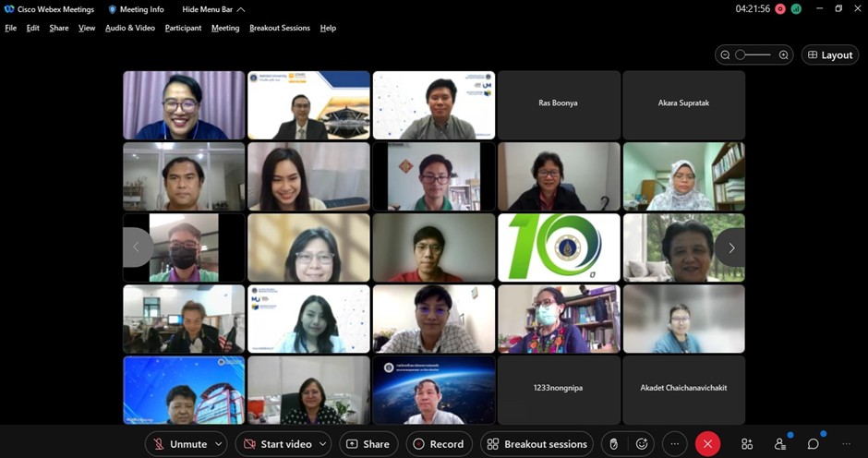Open the Participants panel icon
Viewport: 868px width, 458px height.
pos(780,444)
